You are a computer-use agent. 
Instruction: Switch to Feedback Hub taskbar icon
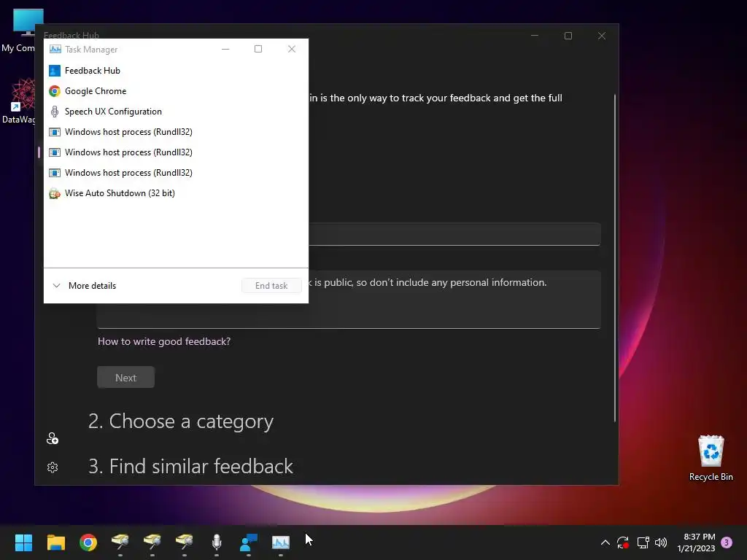249,542
